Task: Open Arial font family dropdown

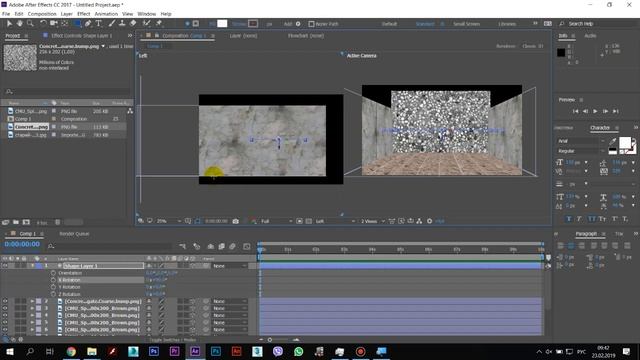Action: 581,141
